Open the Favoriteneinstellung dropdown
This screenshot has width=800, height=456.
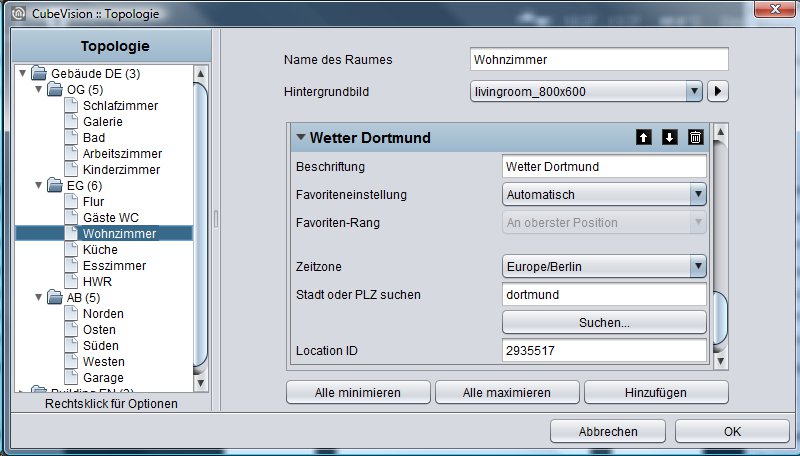click(698, 194)
